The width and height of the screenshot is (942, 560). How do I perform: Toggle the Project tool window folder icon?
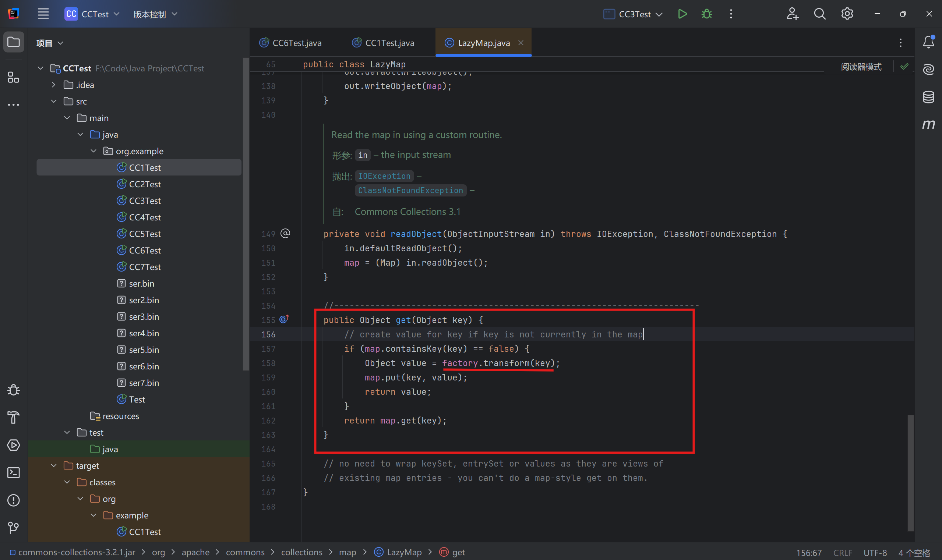click(14, 42)
